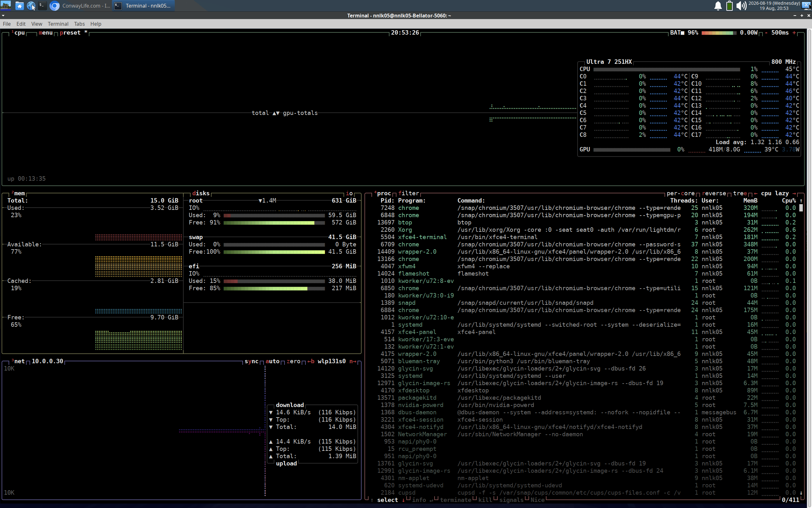The height and width of the screenshot is (508, 812).
Task: Switch to next network interface with n
Action: (353, 361)
